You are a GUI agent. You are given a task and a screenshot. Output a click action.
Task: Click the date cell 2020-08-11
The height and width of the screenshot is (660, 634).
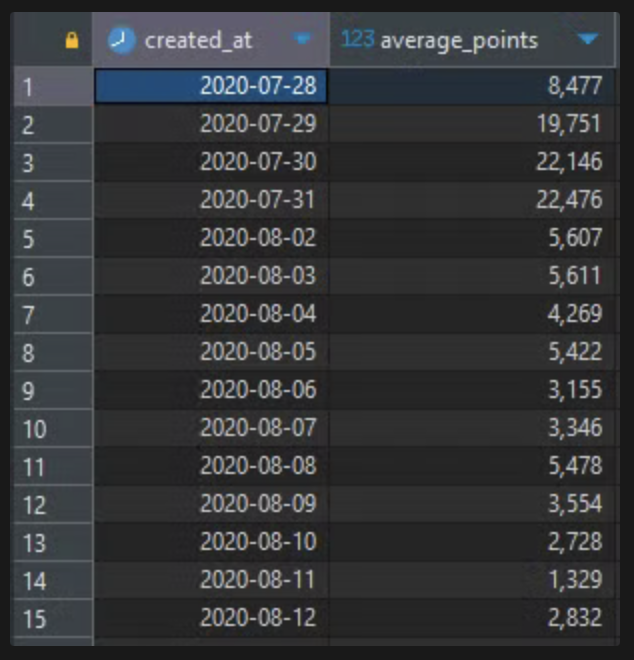pos(211,580)
